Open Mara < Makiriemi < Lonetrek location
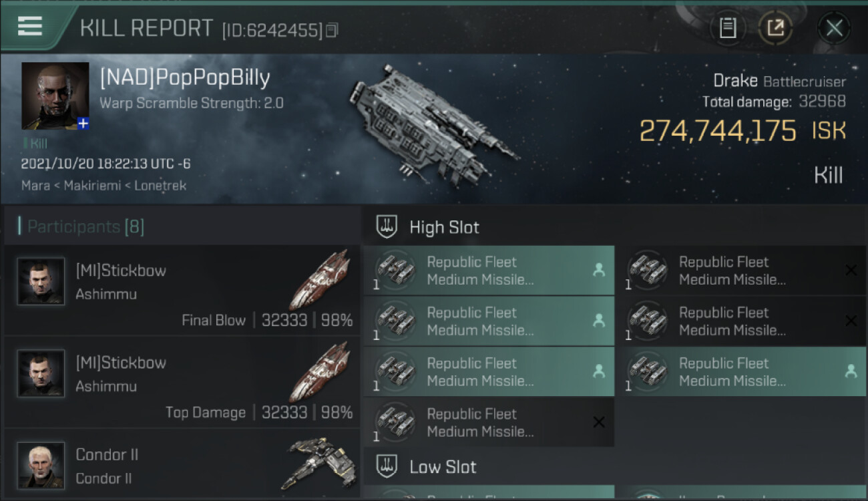 (102, 186)
